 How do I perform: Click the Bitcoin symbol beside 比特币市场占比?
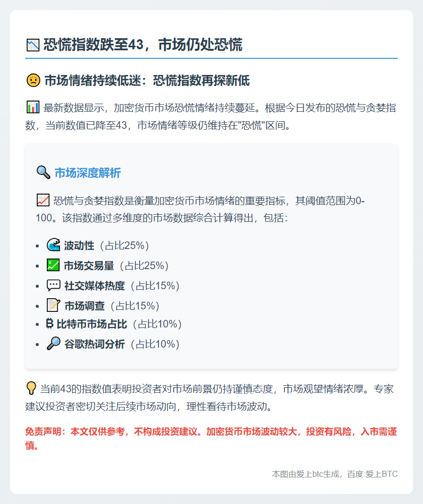[x=50, y=324]
